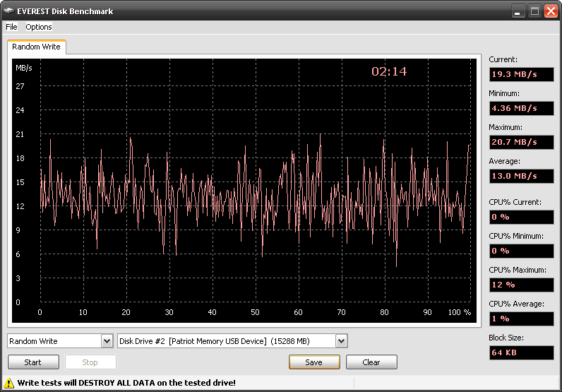
Task: Open the Options menu
Action: click(39, 27)
